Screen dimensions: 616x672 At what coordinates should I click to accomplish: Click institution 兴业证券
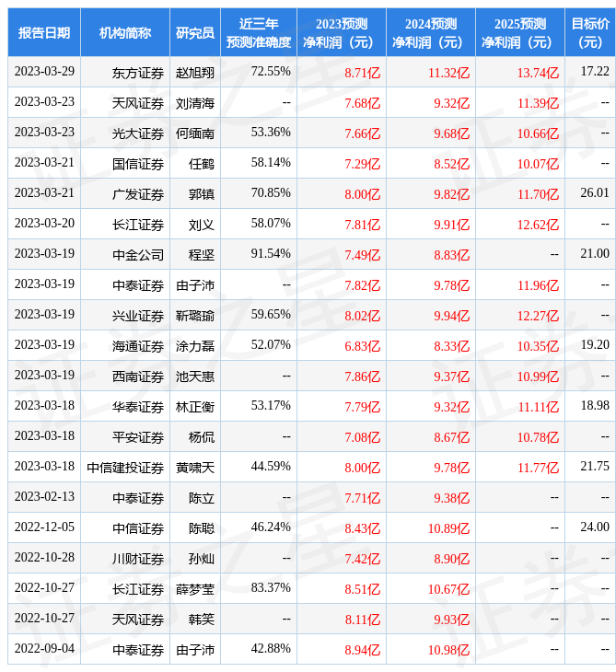point(137,317)
